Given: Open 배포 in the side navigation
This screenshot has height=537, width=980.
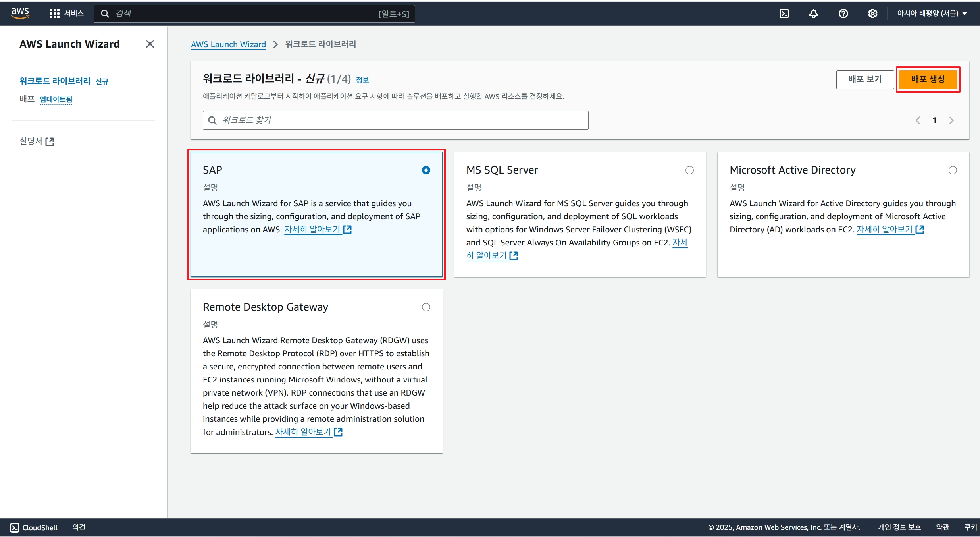Looking at the screenshot, I should (x=27, y=99).
